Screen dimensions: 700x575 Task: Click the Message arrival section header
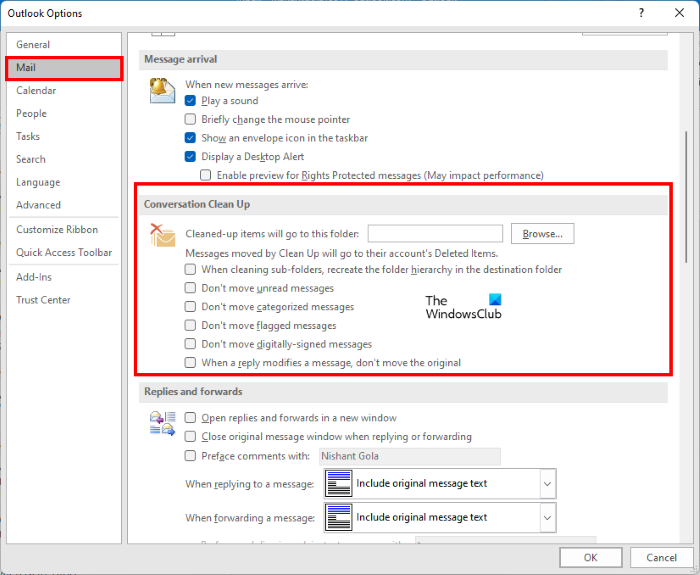[x=403, y=59]
